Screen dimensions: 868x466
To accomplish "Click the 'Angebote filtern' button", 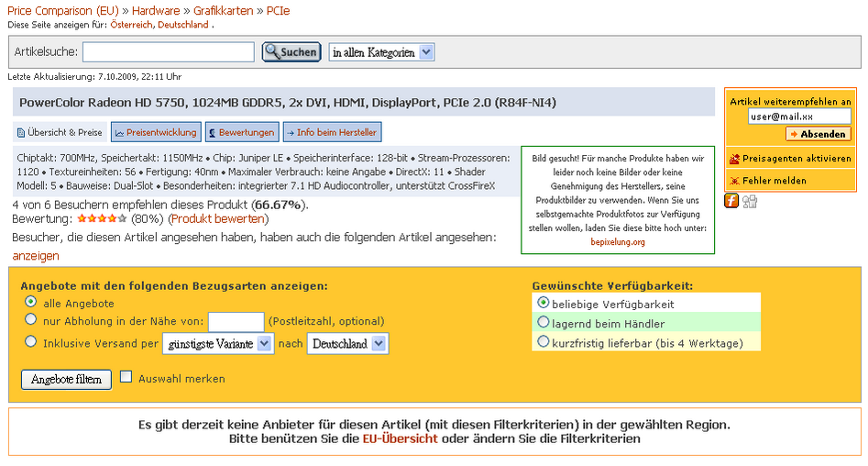I will tap(66, 380).
